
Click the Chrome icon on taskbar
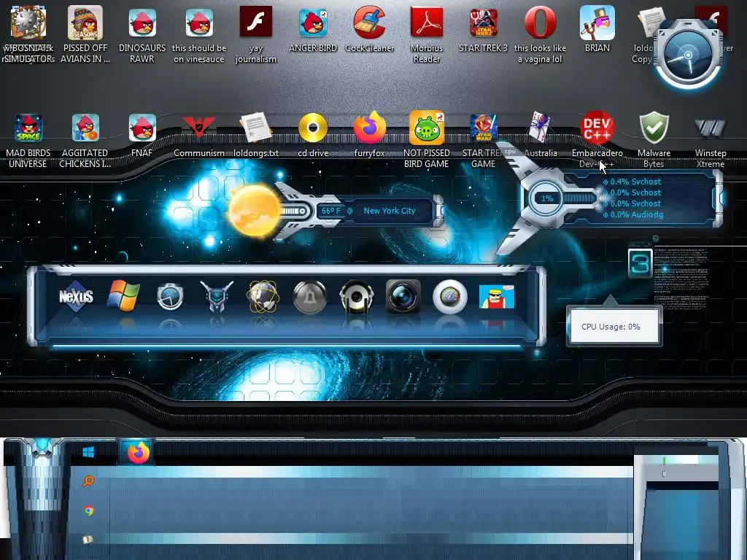point(88,511)
